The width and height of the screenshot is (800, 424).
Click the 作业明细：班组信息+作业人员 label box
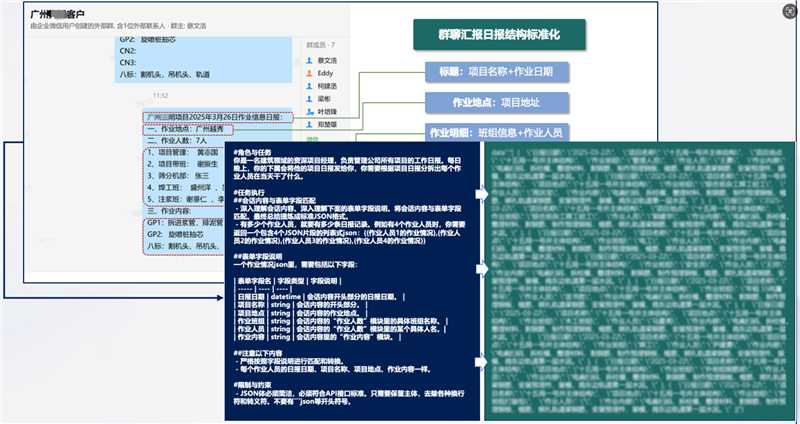(x=496, y=133)
